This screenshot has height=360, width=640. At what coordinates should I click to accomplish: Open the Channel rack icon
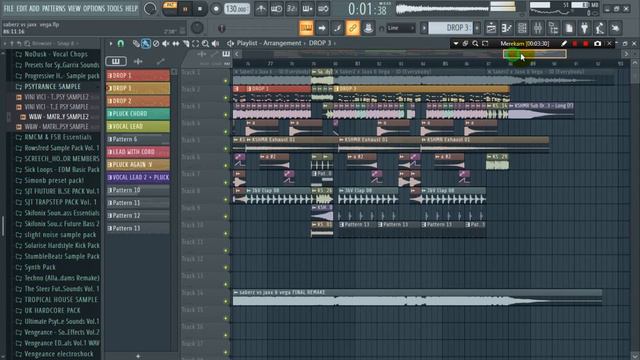522,28
